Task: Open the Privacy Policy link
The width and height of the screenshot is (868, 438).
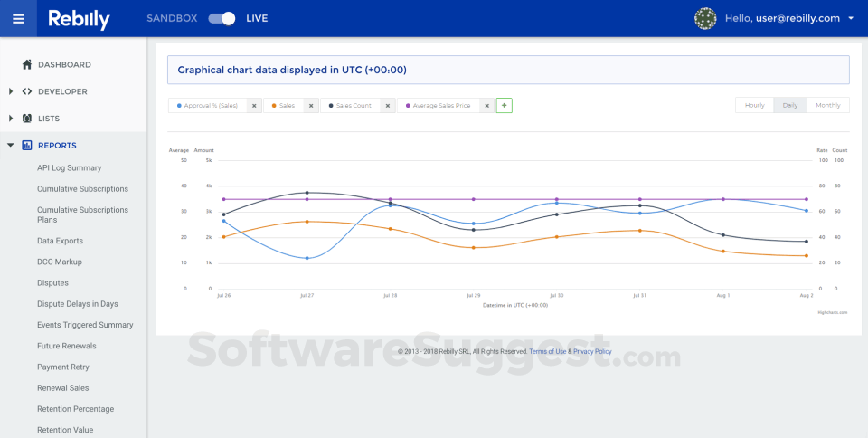Action: click(592, 351)
